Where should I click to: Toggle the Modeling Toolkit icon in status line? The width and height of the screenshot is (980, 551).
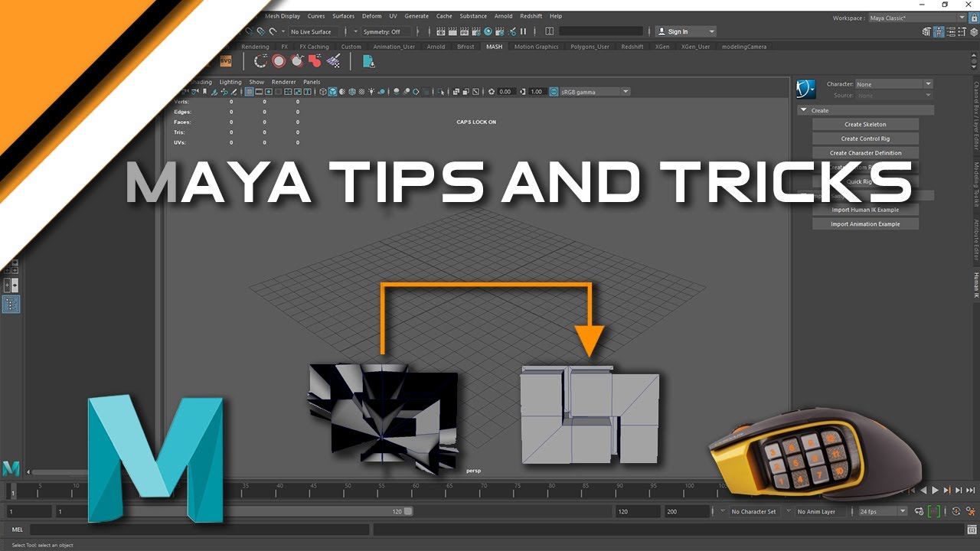(x=927, y=31)
